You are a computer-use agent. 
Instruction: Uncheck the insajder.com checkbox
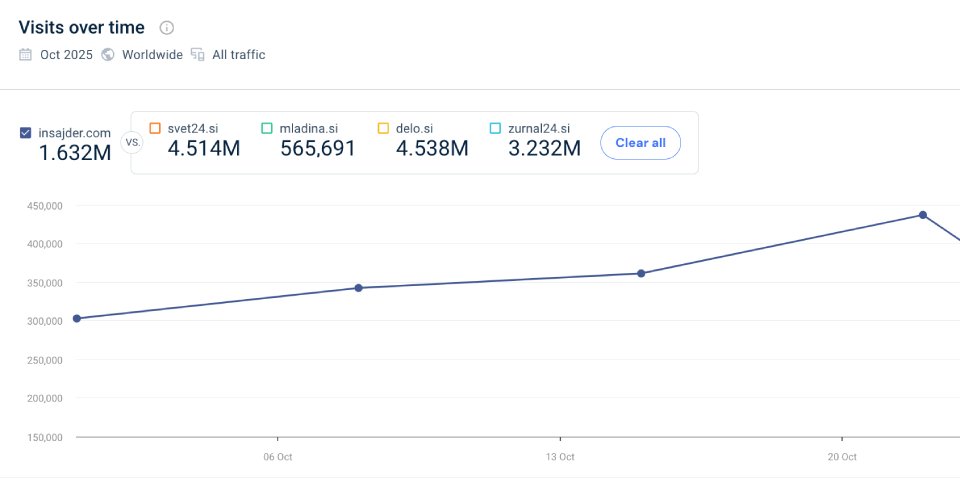[x=26, y=133]
